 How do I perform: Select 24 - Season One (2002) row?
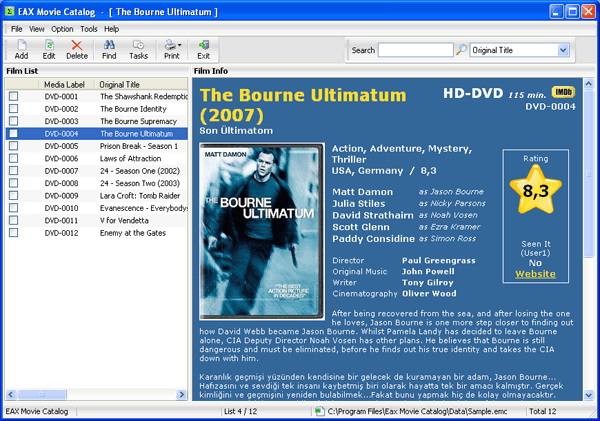(96, 171)
